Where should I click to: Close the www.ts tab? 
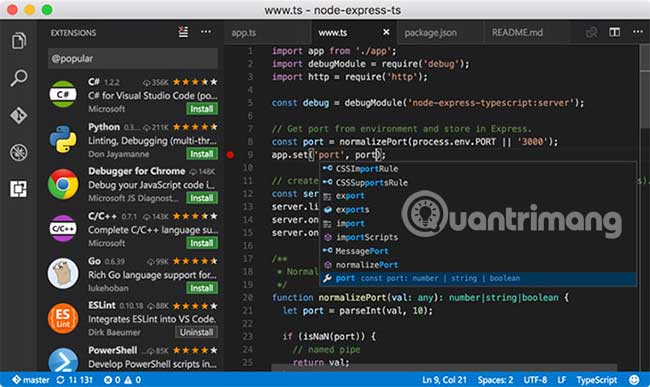386,32
